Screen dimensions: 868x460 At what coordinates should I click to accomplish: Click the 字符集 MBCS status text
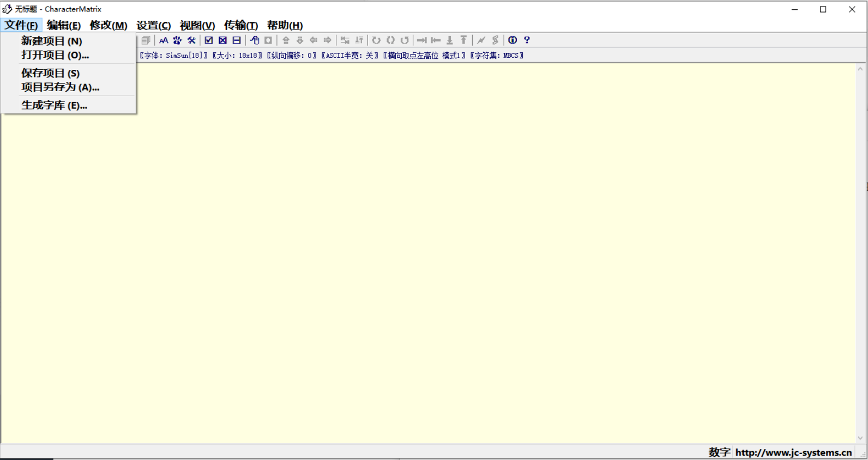pyautogui.click(x=497, y=56)
